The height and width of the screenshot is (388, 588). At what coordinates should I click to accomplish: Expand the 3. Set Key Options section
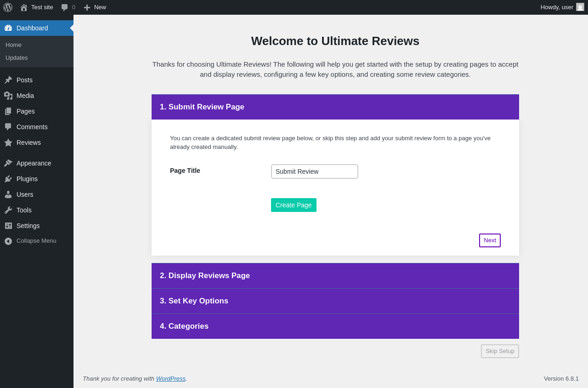point(335,301)
